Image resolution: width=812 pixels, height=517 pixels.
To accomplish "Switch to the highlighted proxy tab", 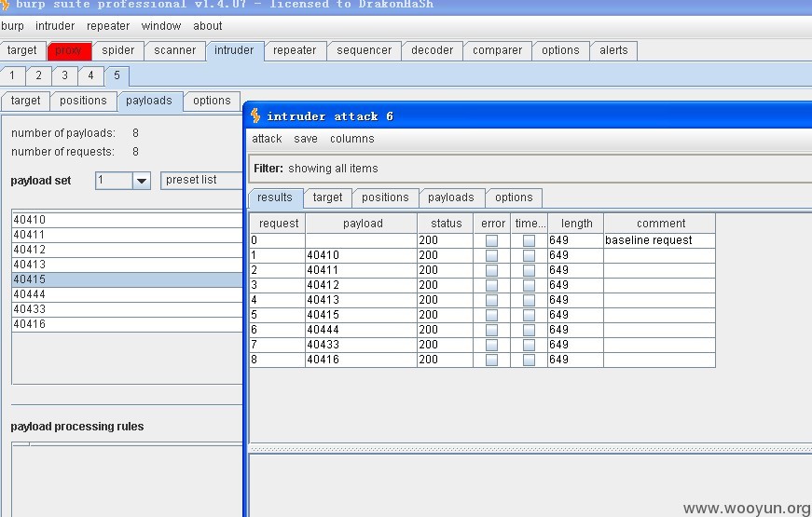I will pos(69,50).
